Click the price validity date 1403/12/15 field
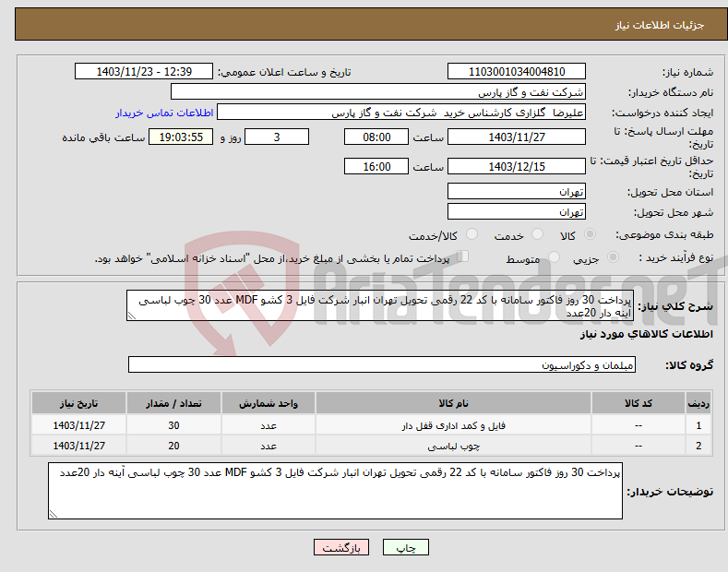The width and height of the screenshot is (728, 572). point(517,166)
